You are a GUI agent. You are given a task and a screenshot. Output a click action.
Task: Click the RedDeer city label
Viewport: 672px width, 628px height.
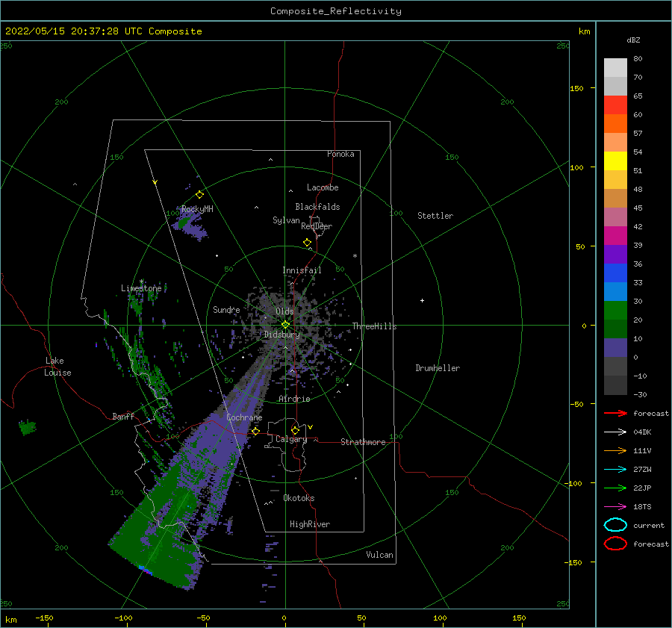pos(317,226)
